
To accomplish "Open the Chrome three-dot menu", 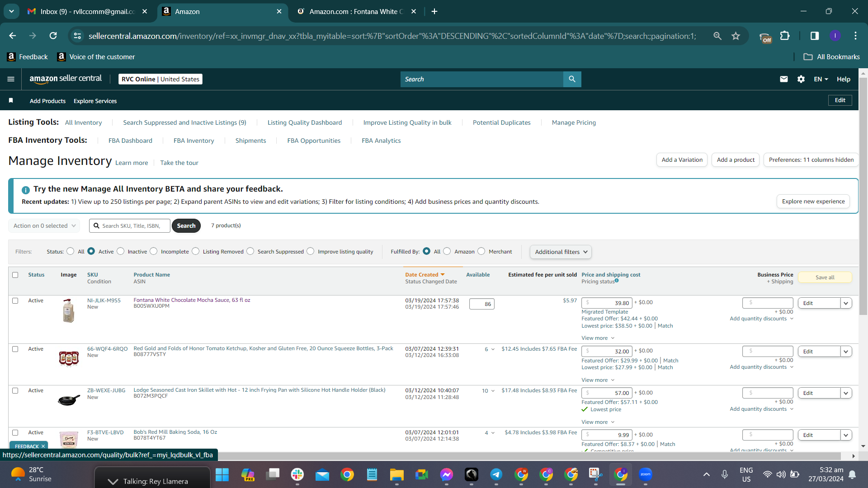I will pyautogui.click(x=855, y=36).
